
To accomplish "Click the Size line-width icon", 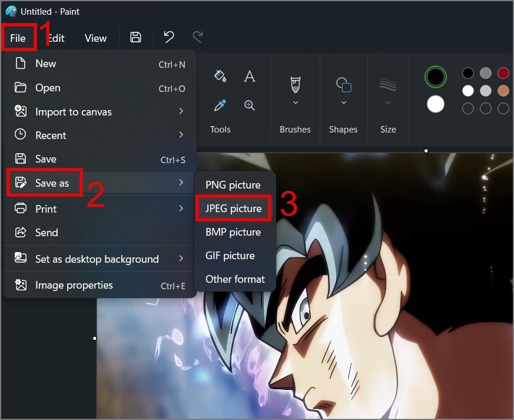I will click(x=388, y=85).
